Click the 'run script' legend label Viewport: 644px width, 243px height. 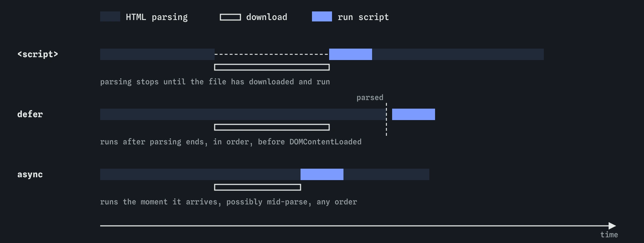[x=363, y=17]
